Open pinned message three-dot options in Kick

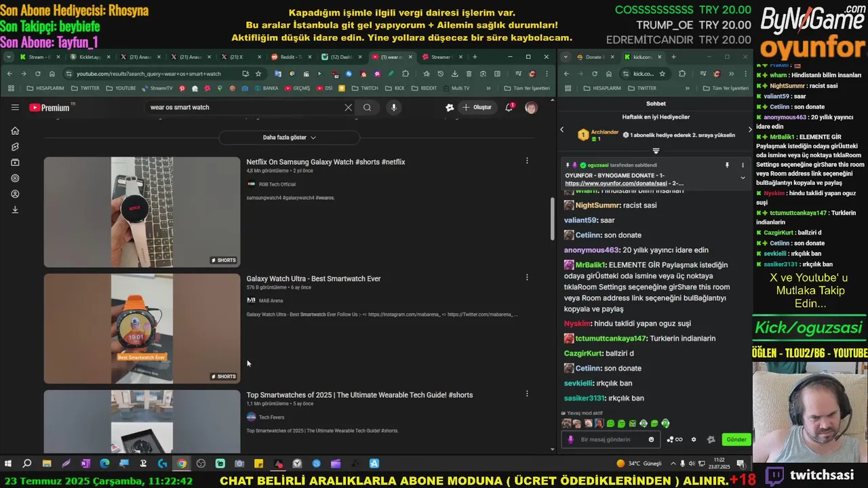click(x=743, y=165)
